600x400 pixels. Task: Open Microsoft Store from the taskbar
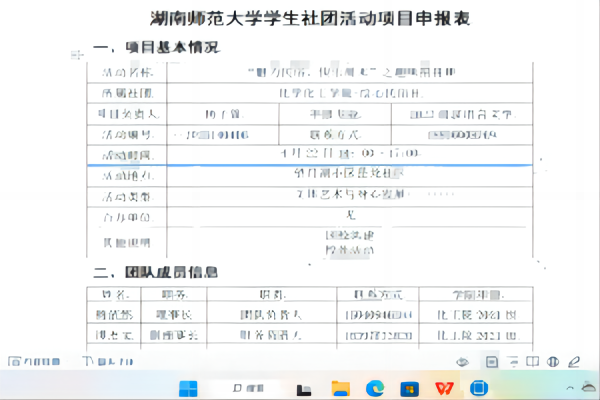(x=410, y=387)
